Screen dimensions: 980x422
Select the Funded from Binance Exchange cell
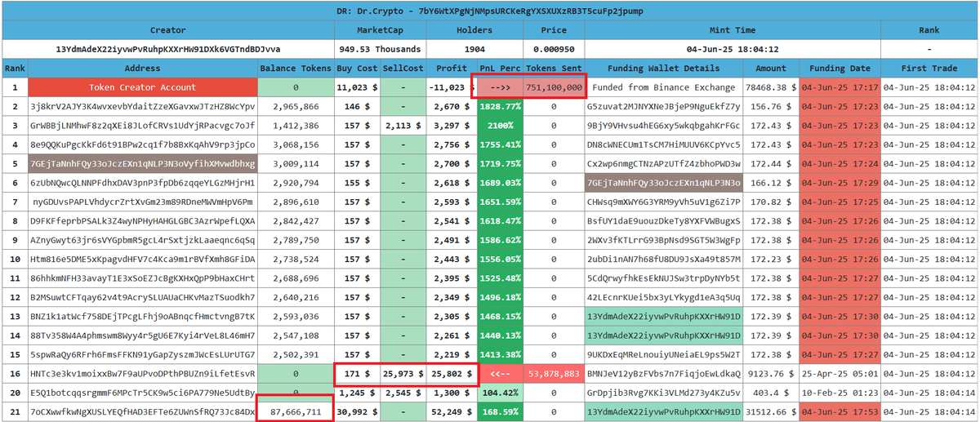(x=663, y=87)
